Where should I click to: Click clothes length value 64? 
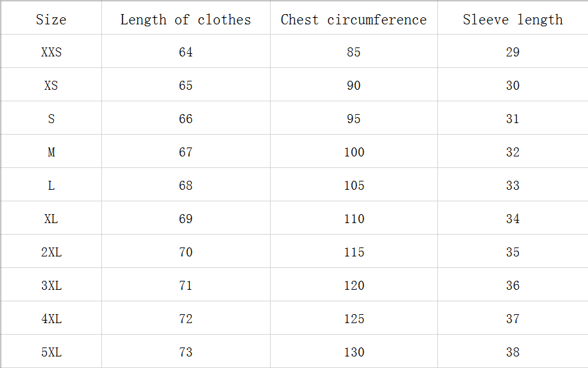point(186,53)
